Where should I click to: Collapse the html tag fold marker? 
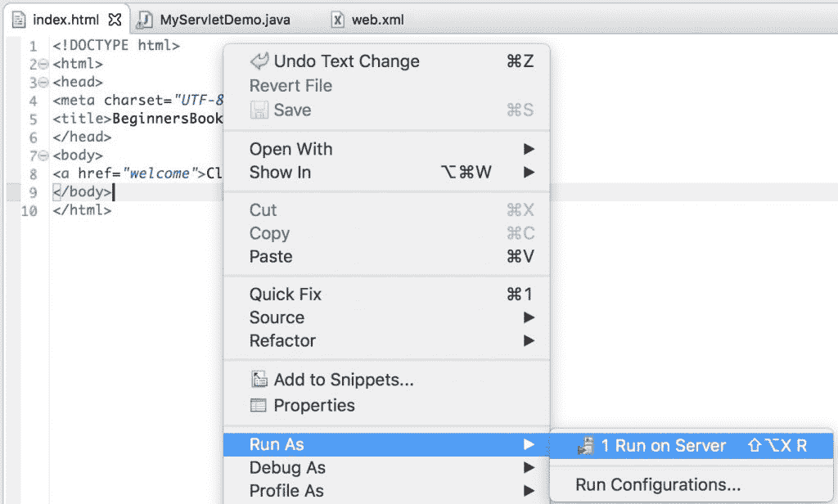43,64
